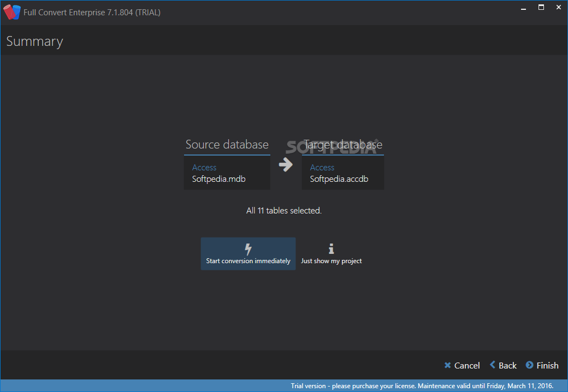Select the target file Softpedia.accdb text

click(339, 179)
